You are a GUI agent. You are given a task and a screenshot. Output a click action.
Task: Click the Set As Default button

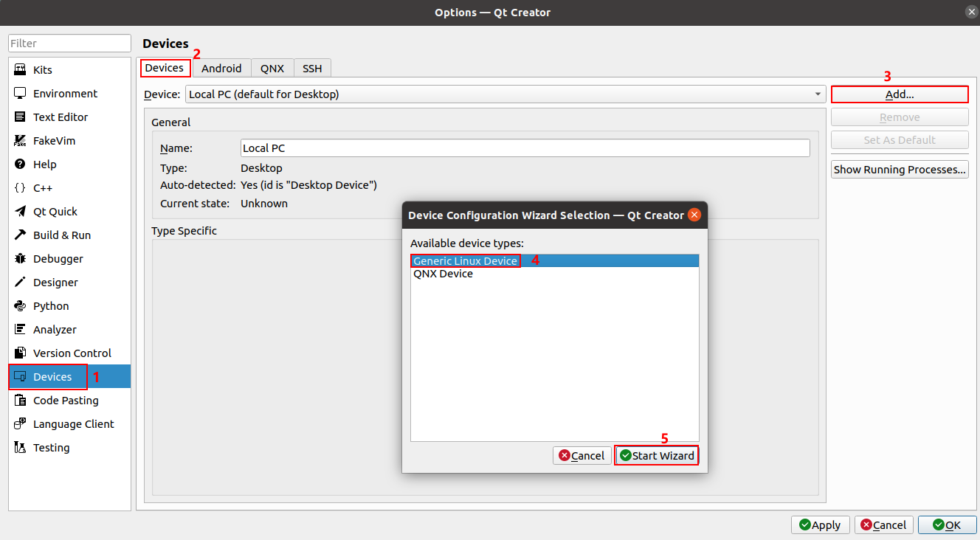pos(900,140)
